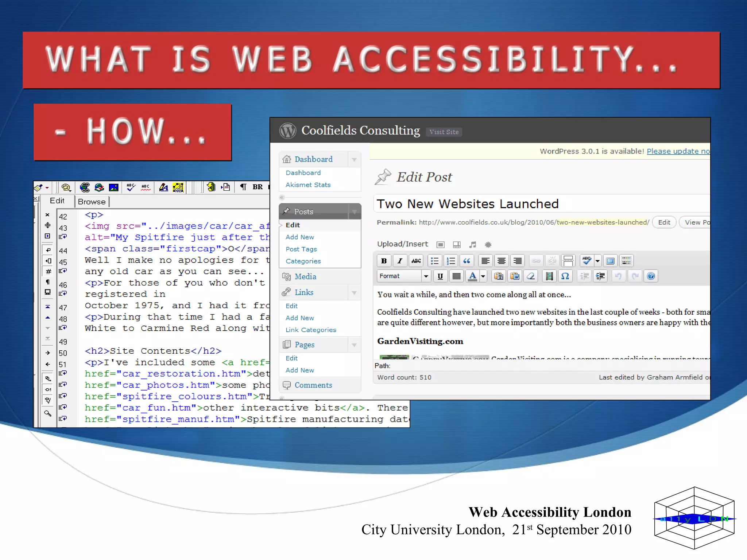Toggle the kitchen sink toolbar rows
The height and width of the screenshot is (560, 747).
tap(626, 261)
